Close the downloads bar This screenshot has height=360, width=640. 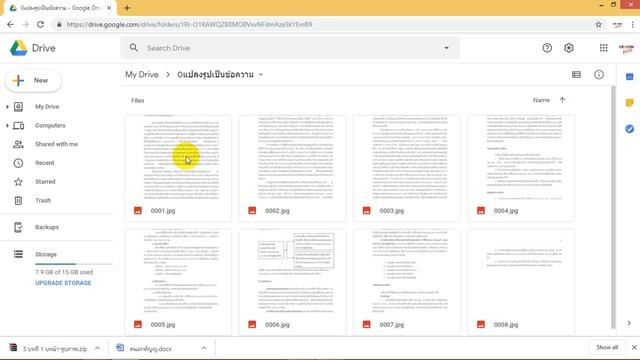click(x=634, y=347)
